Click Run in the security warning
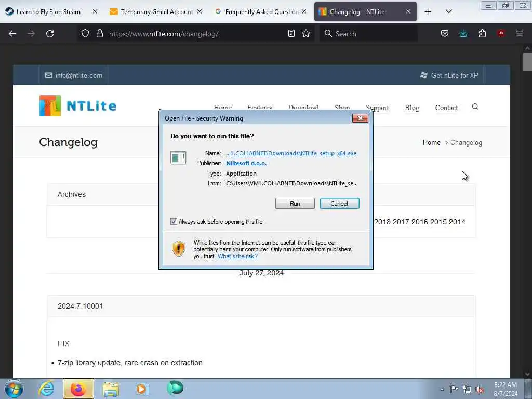Screen dimensions: 532x399 tap(295, 203)
